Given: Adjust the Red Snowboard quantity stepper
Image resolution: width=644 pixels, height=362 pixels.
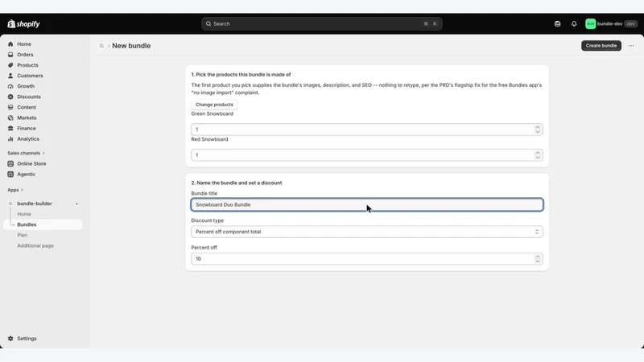Looking at the screenshot, I should [537, 154].
